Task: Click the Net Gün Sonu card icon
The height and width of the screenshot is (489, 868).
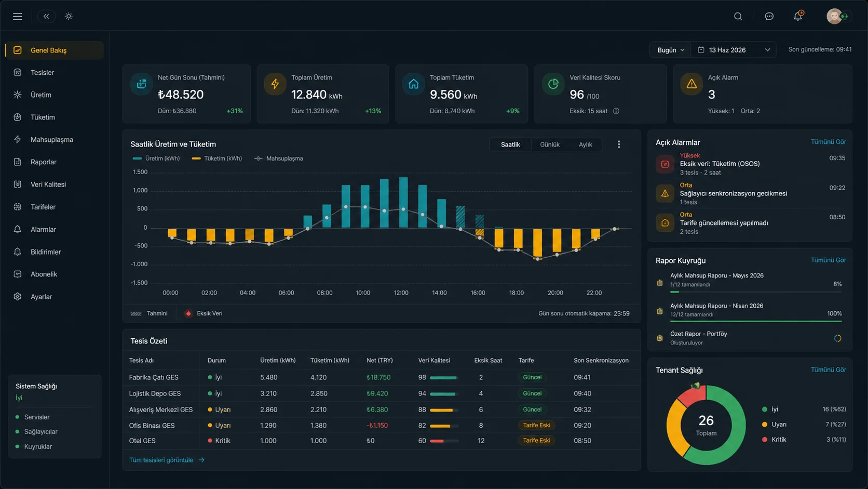Action: 141,84
